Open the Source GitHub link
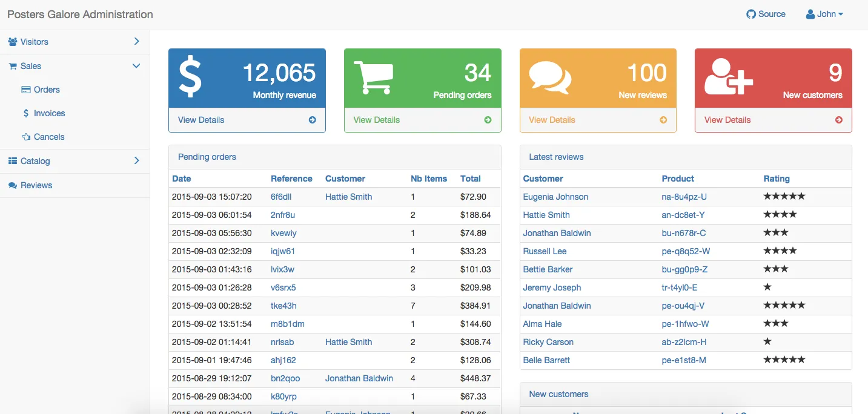The height and width of the screenshot is (414, 868). click(x=766, y=14)
